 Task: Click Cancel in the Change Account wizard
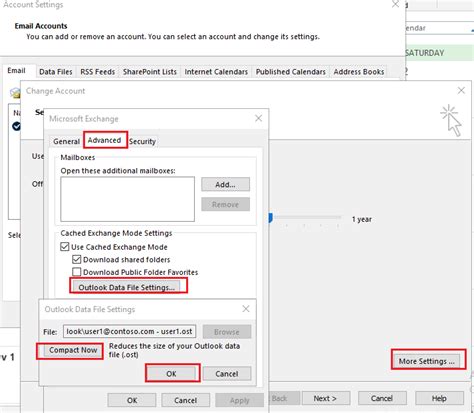pyautogui.click(x=382, y=398)
